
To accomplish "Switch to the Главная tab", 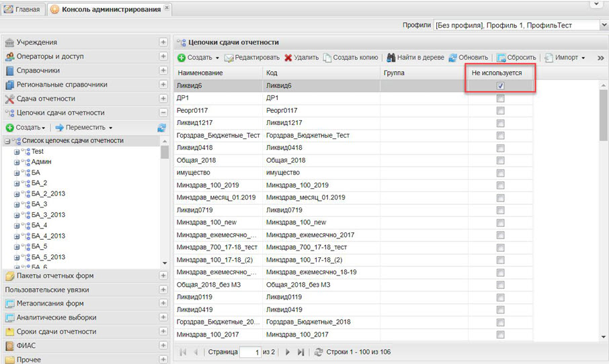I will [x=24, y=9].
